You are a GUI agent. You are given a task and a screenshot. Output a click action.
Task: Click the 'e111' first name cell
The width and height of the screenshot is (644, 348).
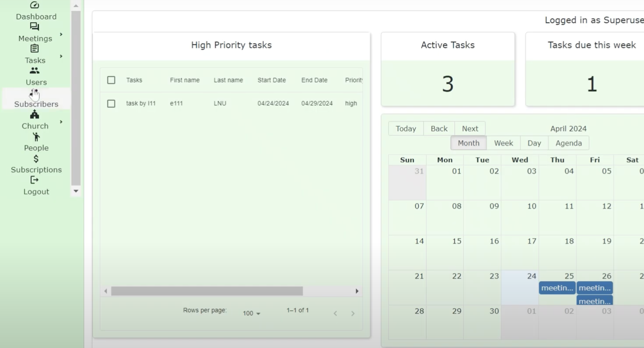point(176,103)
